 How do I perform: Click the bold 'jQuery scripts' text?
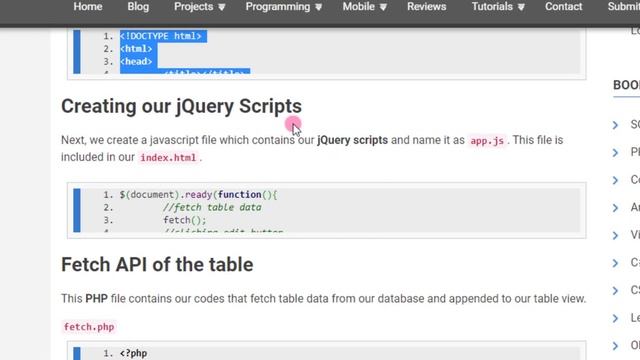pos(352,140)
